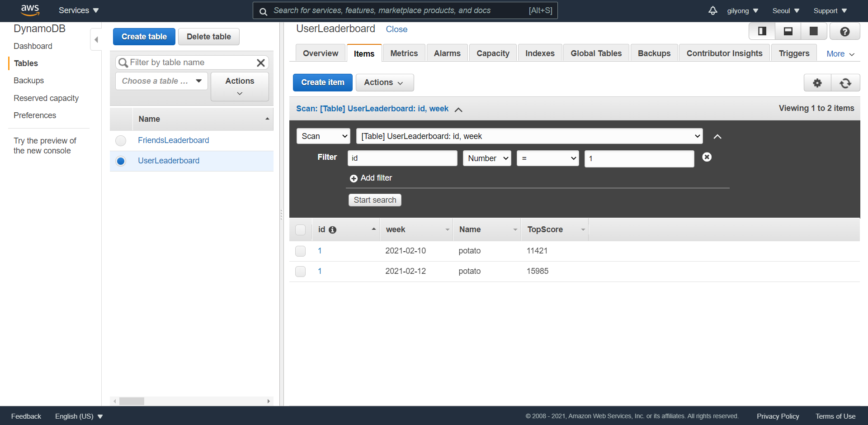This screenshot has height=425, width=868.
Task: Open the equals operator dropdown
Action: (x=548, y=158)
